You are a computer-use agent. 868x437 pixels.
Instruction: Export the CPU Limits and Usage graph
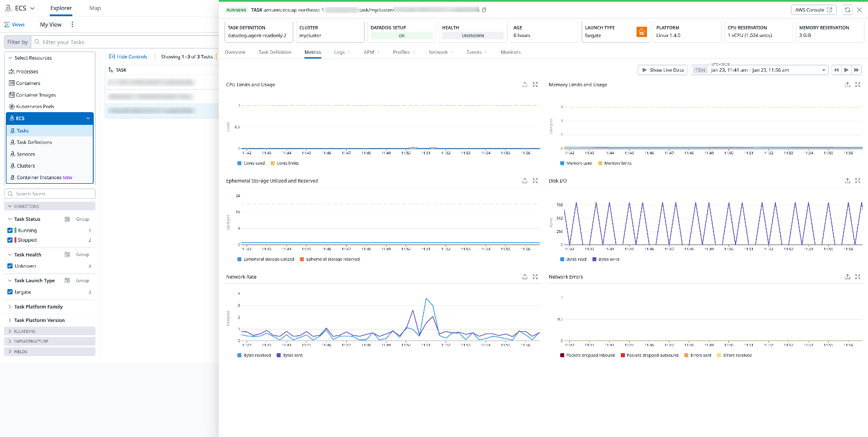(x=525, y=84)
